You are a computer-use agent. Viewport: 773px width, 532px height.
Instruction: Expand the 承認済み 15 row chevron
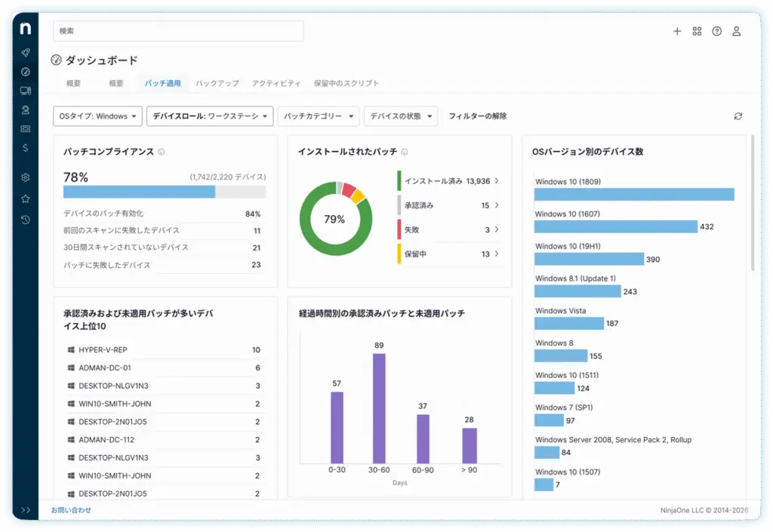tap(497, 205)
